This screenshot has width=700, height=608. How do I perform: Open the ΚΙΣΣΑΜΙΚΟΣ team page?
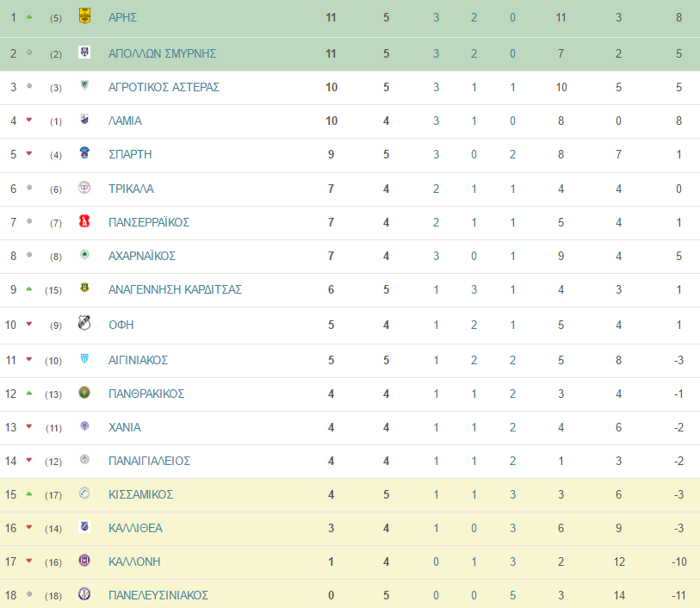coord(140,494)
